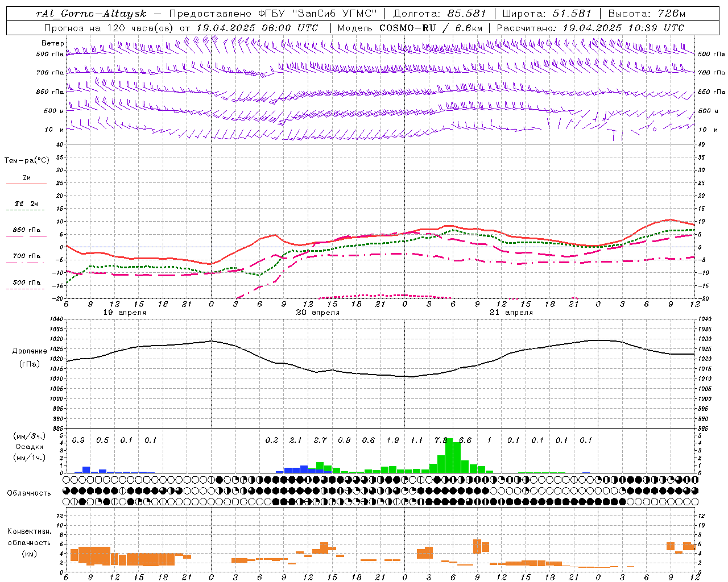Click the Широта: 51.581 value

point(548,14)
